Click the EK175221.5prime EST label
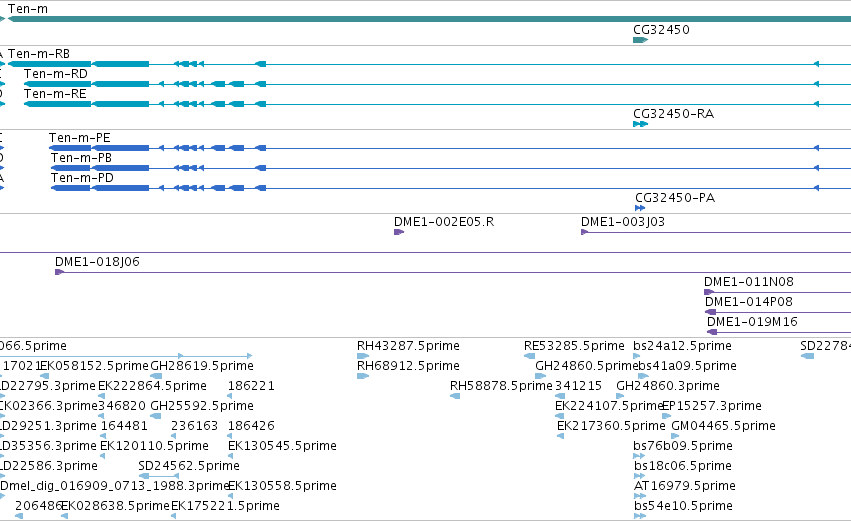The width and height of the screenshot is (851, 521). click(x=225, y=506)
